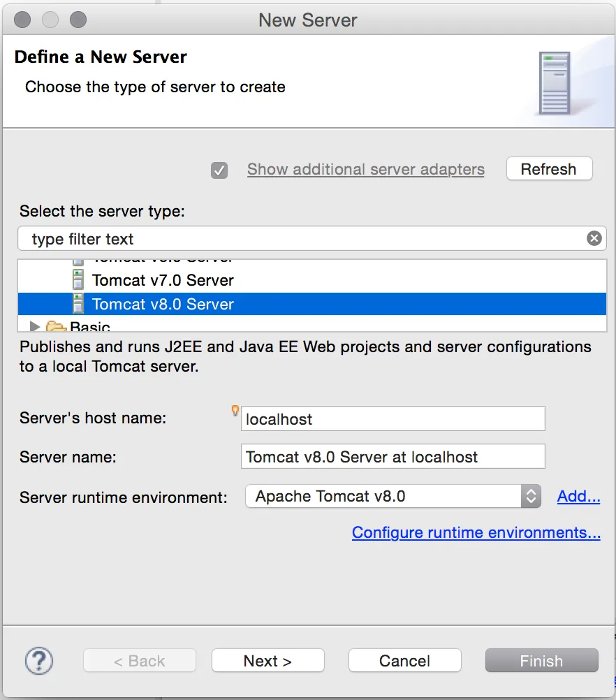Click the content assist lightbulb icon
Screen dimensions: 616x700
tap(235, 411)
